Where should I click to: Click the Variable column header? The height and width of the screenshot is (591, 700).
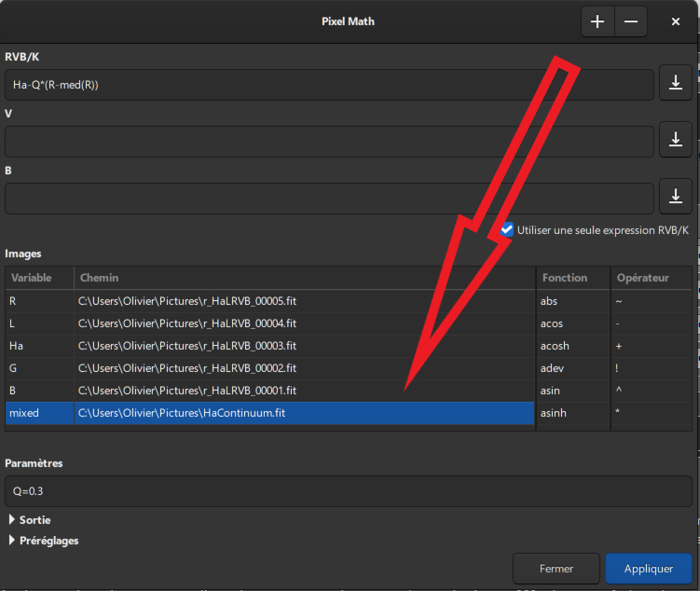(39, 278)
